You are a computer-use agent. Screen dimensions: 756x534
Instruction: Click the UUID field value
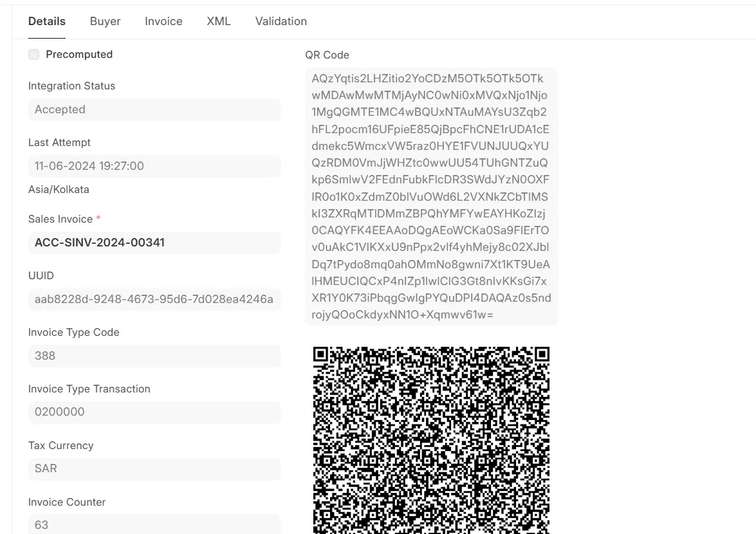(154, 299)
